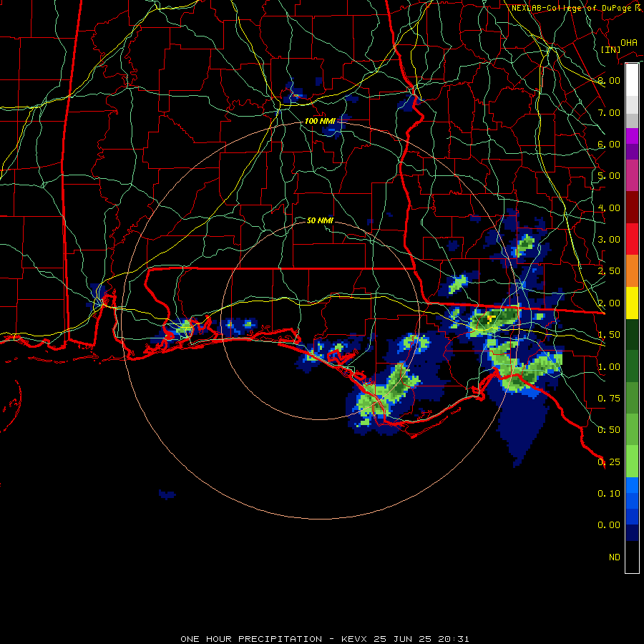The image size is (644, 644).
Task: Click the white color swatch in legend
Action: pyautogui.click(x=632, y=79)
